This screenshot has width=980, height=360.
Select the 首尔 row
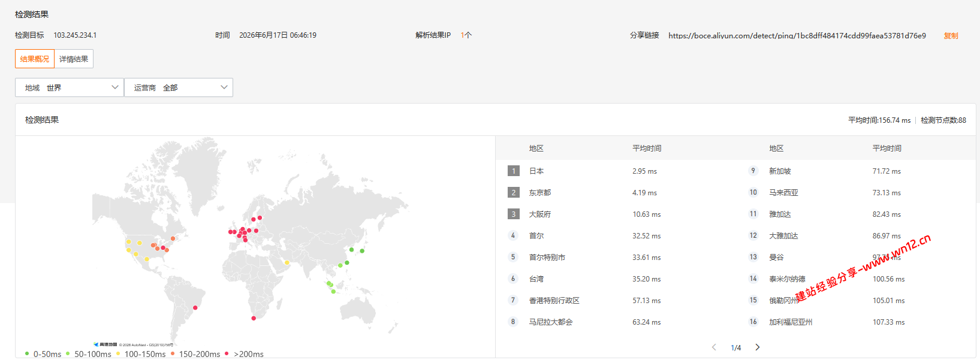click(616, 235)
